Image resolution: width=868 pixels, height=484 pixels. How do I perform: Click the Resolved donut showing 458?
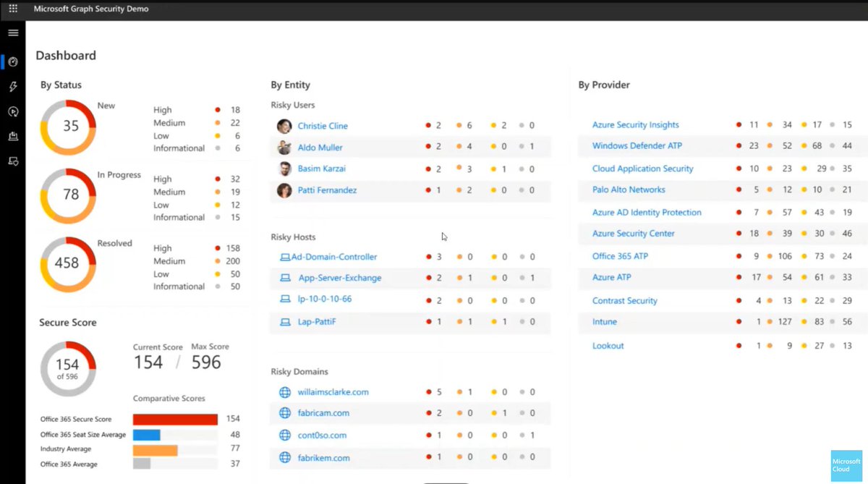(x=67, y=264)
